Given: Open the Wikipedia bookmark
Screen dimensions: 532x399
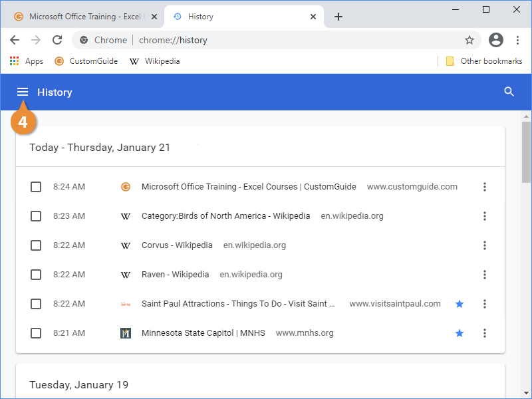Looking at the screenshot, I should click(x=155, y=61).
